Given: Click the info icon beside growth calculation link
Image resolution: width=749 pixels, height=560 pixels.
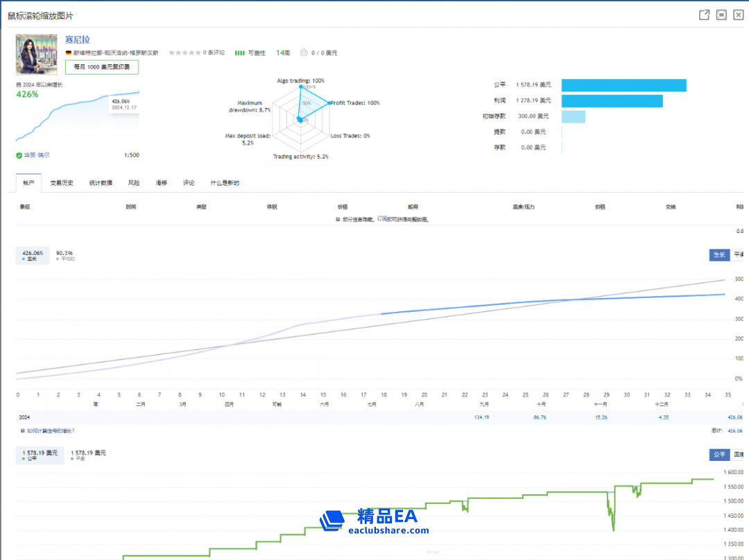Looking at the screenshot, I should (22, 430).
